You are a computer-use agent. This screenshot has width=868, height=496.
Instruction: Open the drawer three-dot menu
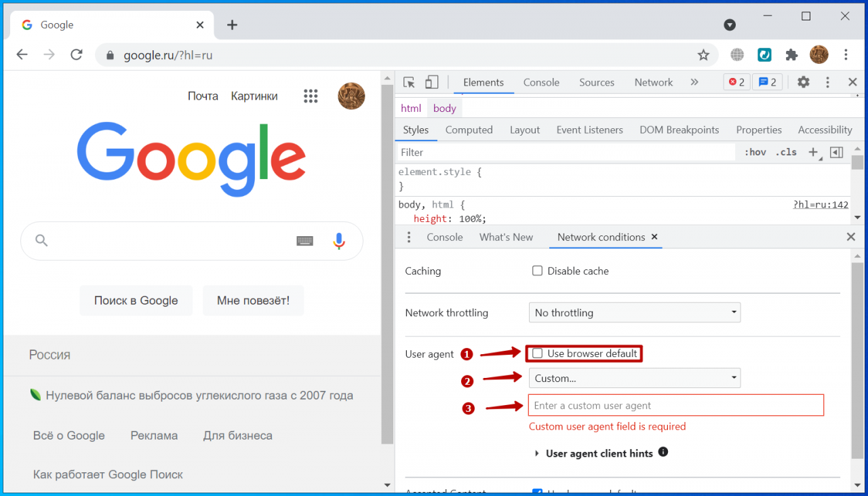coord(408,237)
